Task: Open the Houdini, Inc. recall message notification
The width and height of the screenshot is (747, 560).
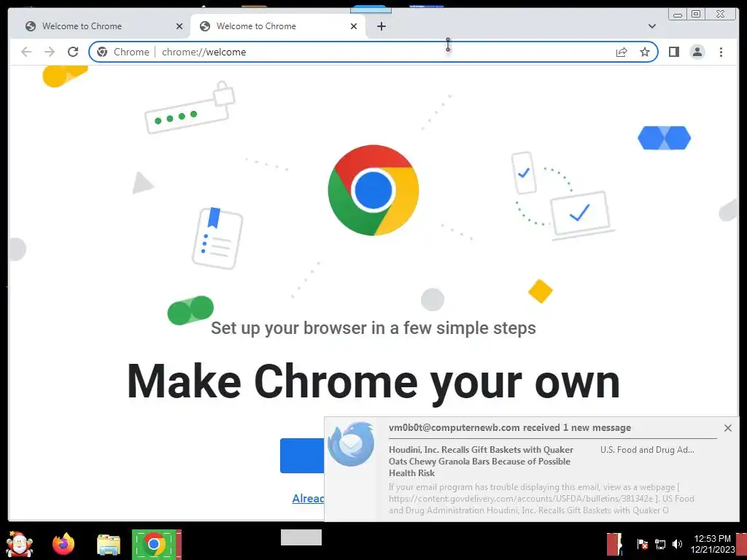Action: (481, 462)
